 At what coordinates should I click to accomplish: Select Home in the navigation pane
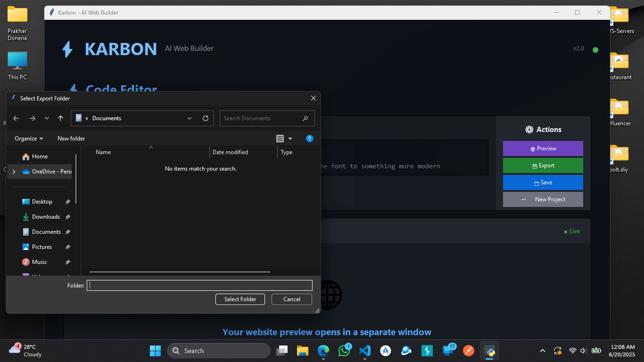tap(40, 156)
